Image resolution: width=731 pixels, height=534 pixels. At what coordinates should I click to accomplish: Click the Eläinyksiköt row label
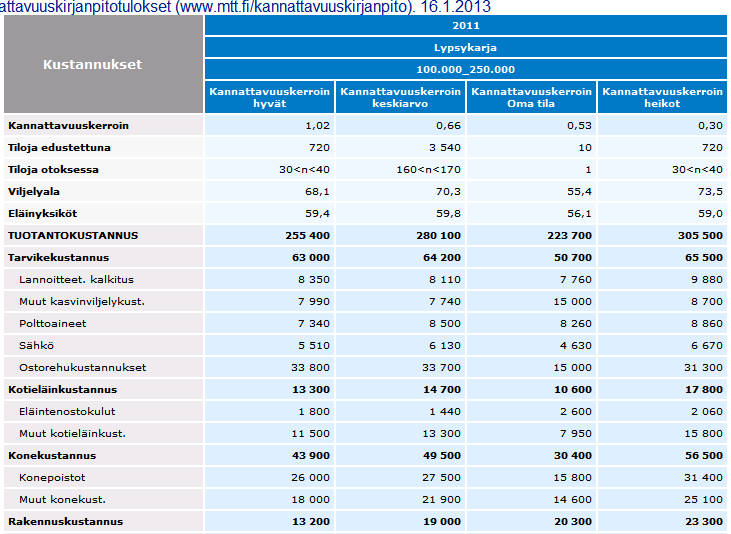[x=42, y=214]
